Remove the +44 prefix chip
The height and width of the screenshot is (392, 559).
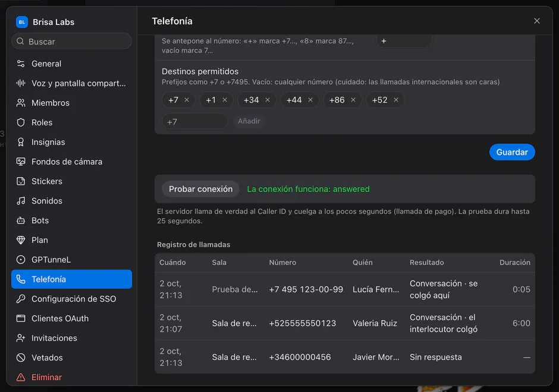pyautogui.click(x=310, y=100)
